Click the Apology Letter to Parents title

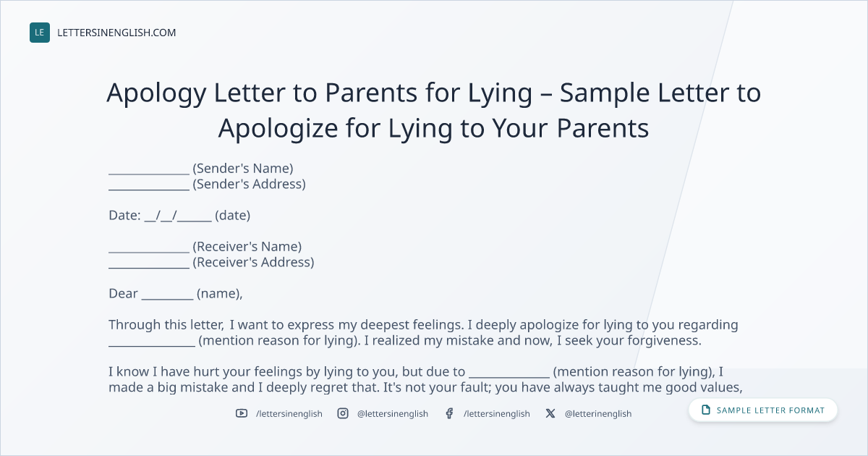434,111
